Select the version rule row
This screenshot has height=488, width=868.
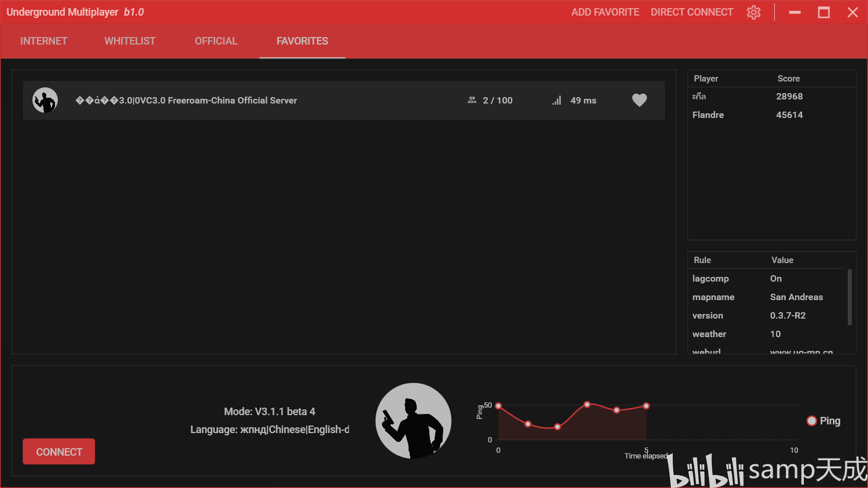coord(767,316)
